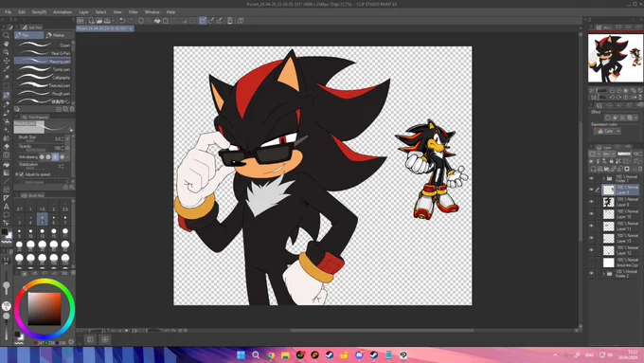The width and height of the screenshot is (644, 363).
Task: Select the Brush tool
Action: coord(7,113)
